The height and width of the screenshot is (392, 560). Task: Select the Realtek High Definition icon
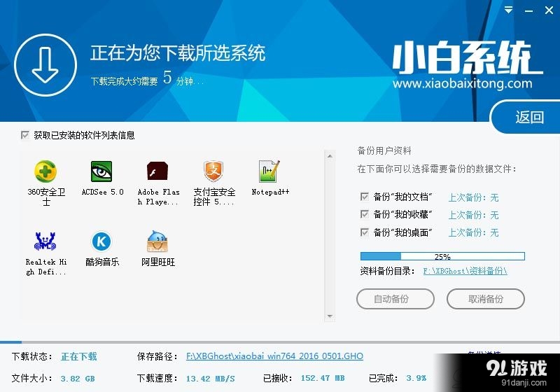coord(45,241)
